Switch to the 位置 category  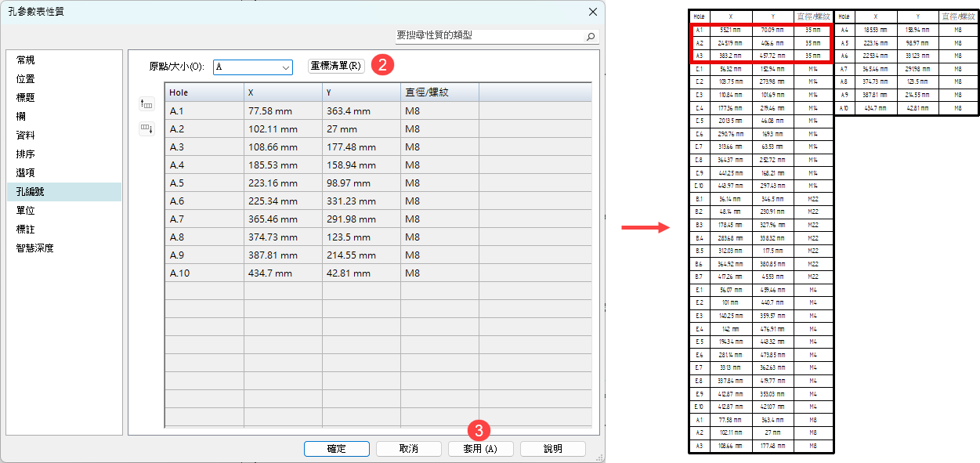point(26,79)
